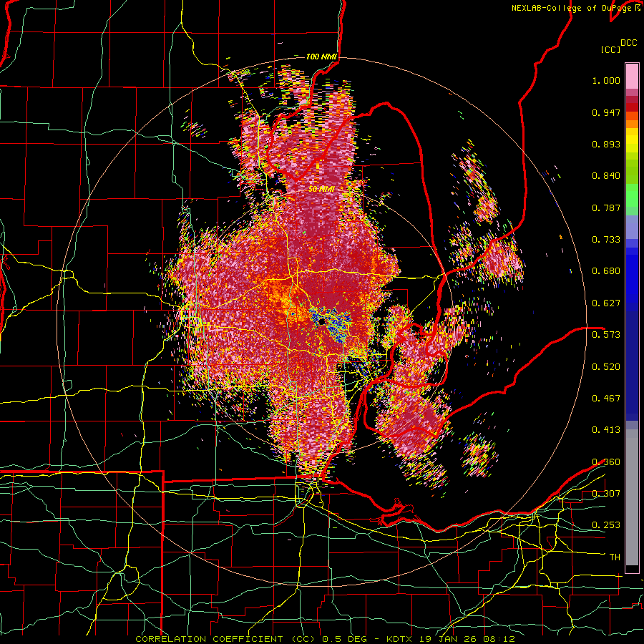Click the TH threshold label
This screenshot has width=644, height=644.
coord(615,557)
